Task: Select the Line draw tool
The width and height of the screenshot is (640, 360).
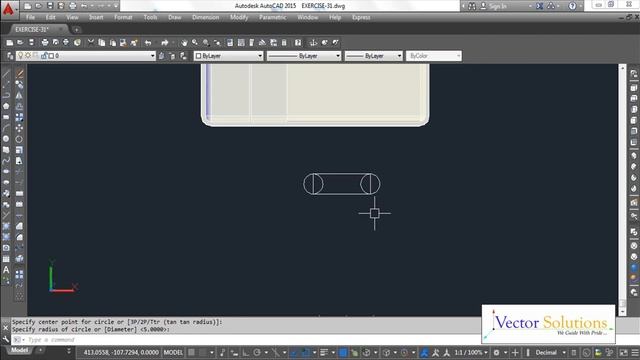Action: (x=6, y=73)
